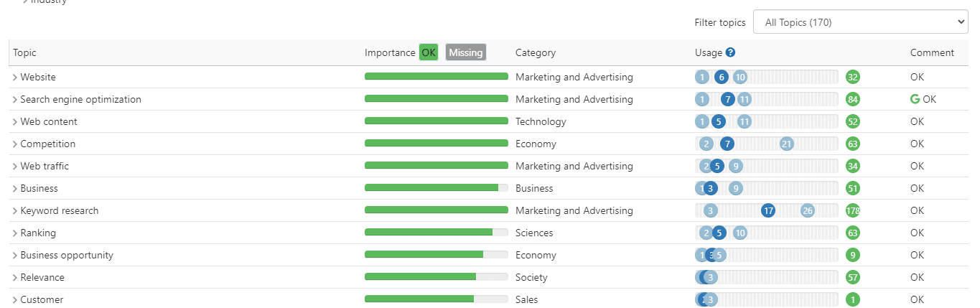Click the Web content topic name

coord(49,121)
